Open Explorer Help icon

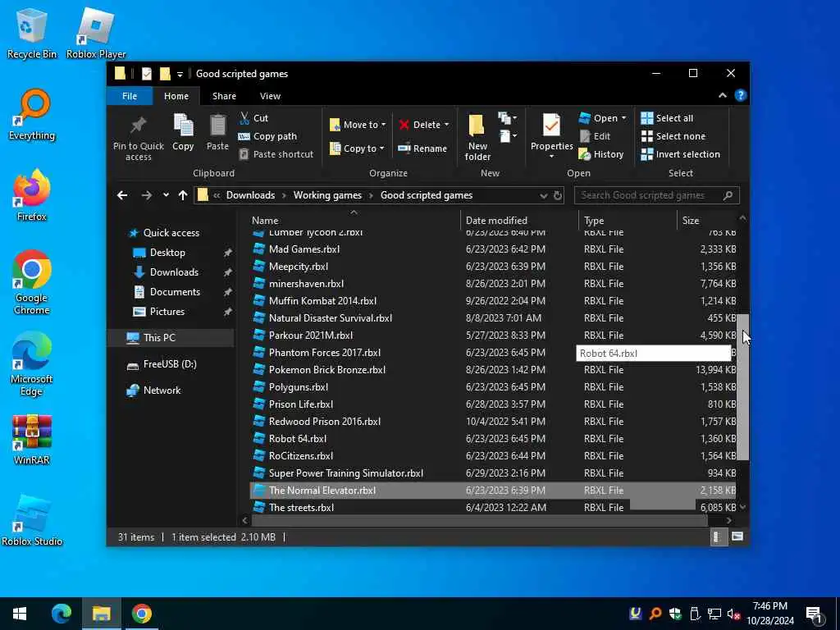click(x=741, y=95)
